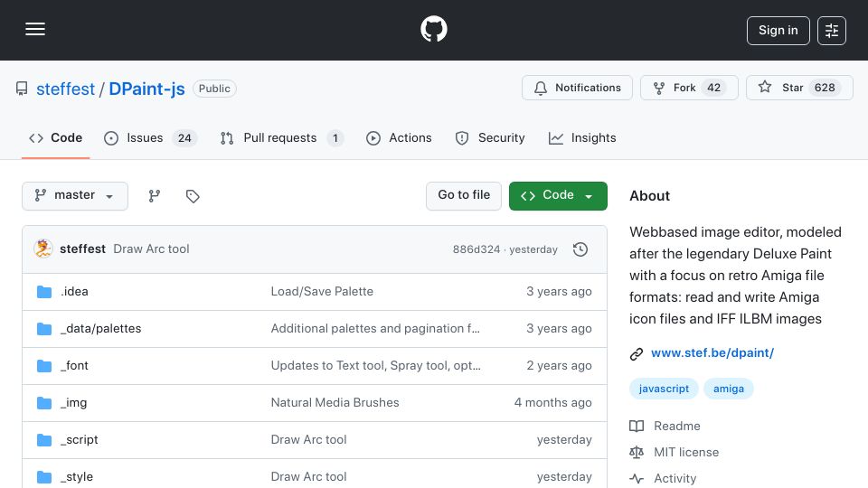
Task: Open the steffest owner profile link
Action: tap(65, 89)
